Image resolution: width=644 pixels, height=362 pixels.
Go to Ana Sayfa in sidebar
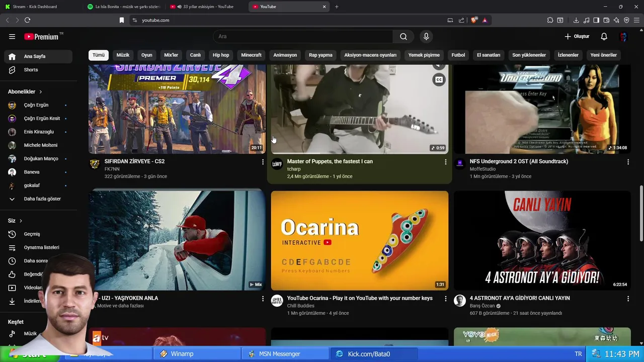[x=38, y=56]
